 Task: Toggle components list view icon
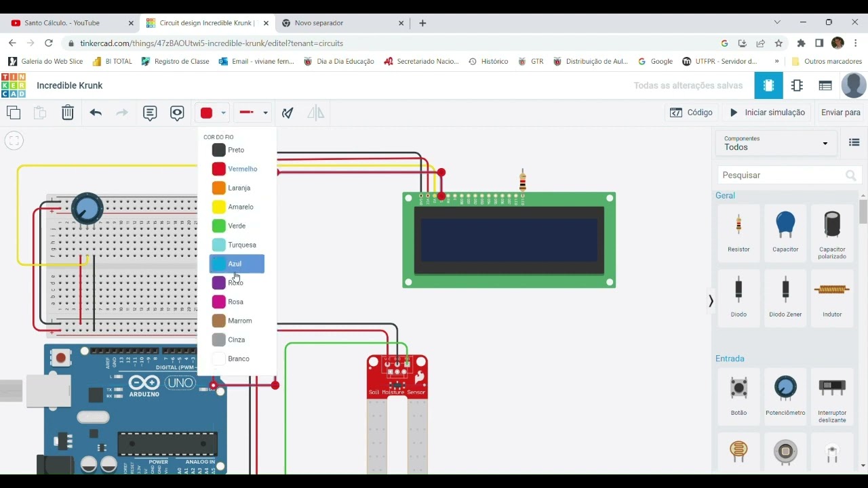point(854,142)
